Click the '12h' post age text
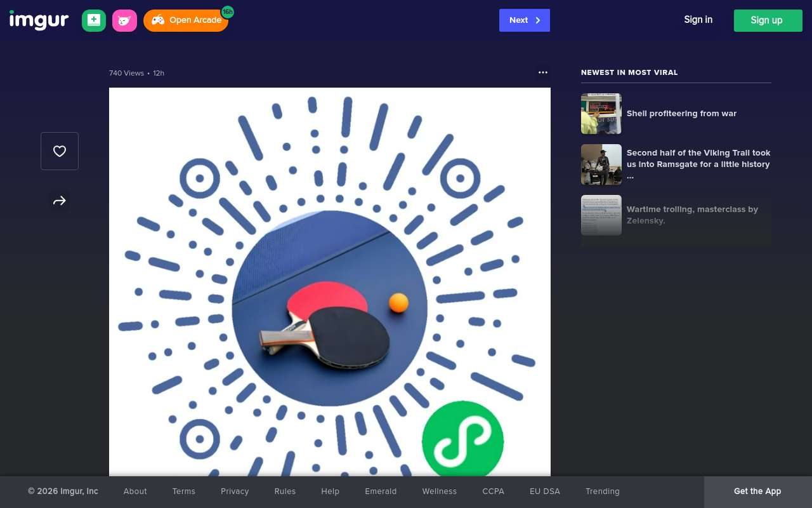 tap(159, 73)
